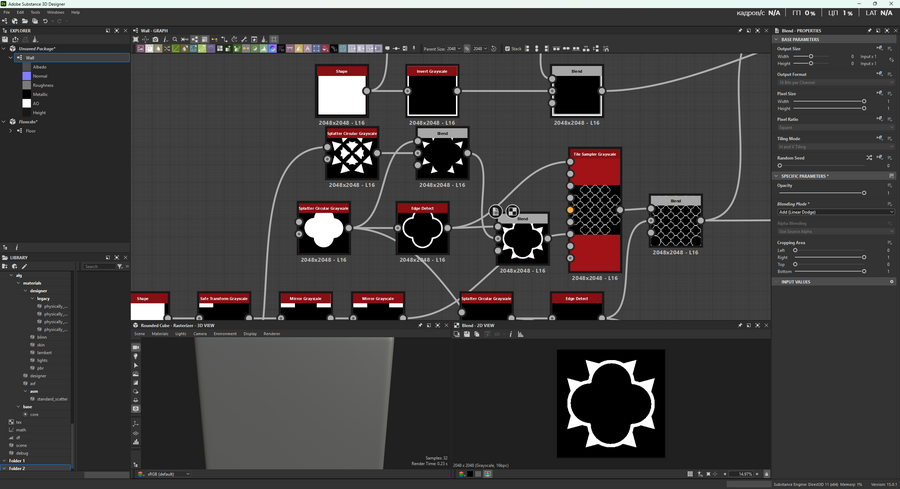900x489 pixels.
Task: Click the search filter funnel icon in Library
Action: pos(119,266)
